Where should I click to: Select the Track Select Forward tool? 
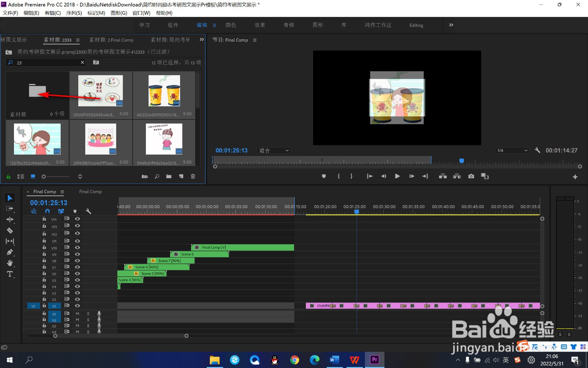tap(10, 209)
